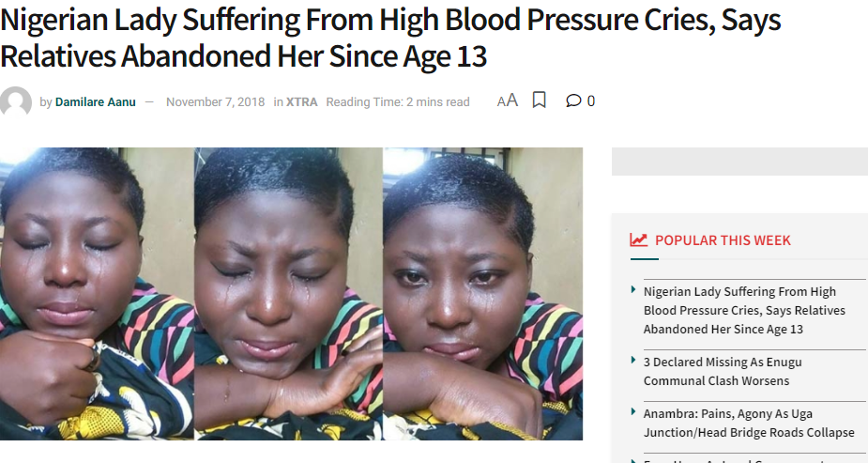Click the comment bubble icon

click(573, 101)
